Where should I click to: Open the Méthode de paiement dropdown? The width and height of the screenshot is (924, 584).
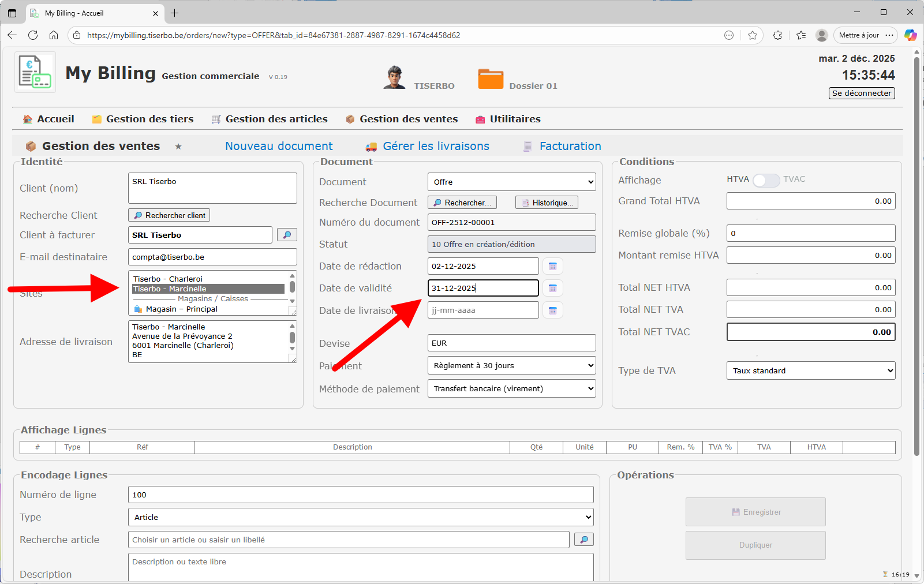(x=511, y=388)
